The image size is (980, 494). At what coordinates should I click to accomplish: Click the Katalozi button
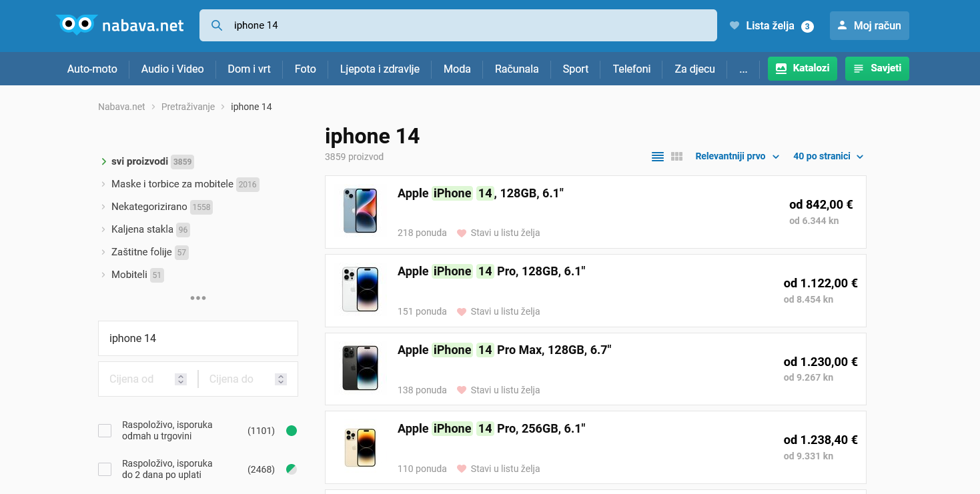[x=803, y=69]
